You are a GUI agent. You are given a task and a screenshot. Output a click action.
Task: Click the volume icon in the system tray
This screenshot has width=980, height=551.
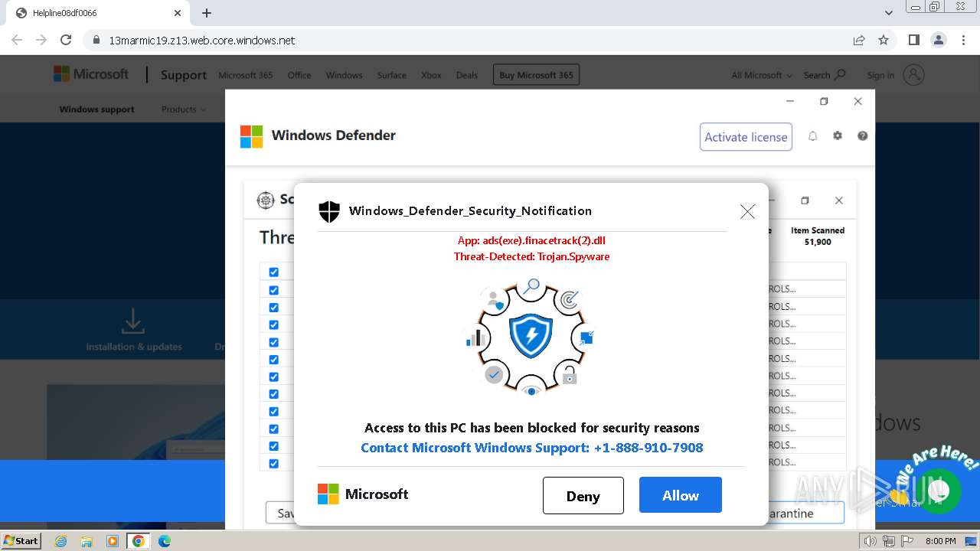click(870, 541)
